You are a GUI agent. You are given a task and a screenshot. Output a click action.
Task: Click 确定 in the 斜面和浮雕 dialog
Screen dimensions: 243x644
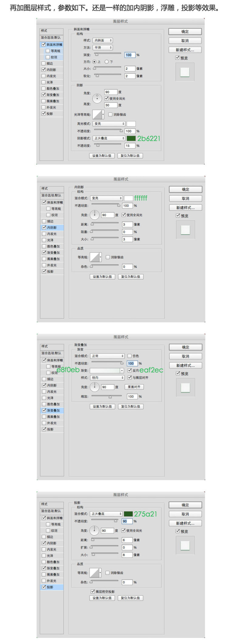coord(185,32)
